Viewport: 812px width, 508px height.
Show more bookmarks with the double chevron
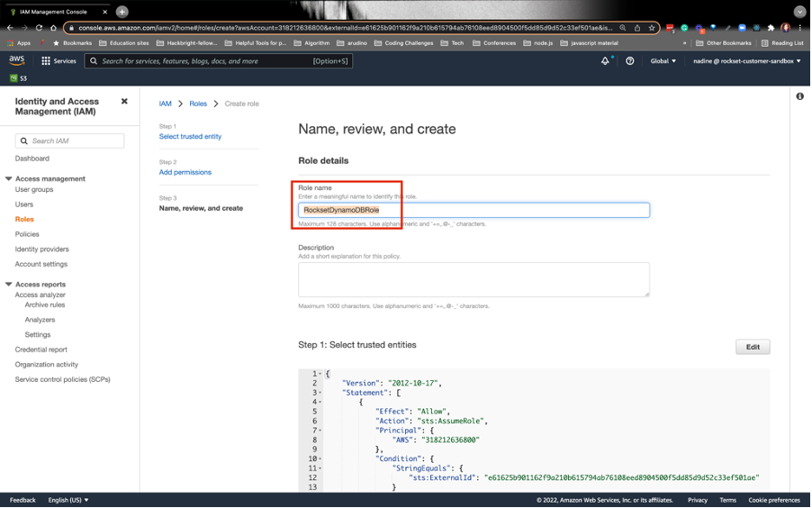[684, 43]
